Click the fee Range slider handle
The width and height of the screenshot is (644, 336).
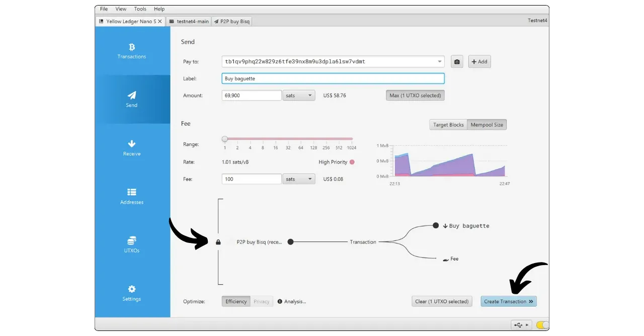(x=225, y=139)
